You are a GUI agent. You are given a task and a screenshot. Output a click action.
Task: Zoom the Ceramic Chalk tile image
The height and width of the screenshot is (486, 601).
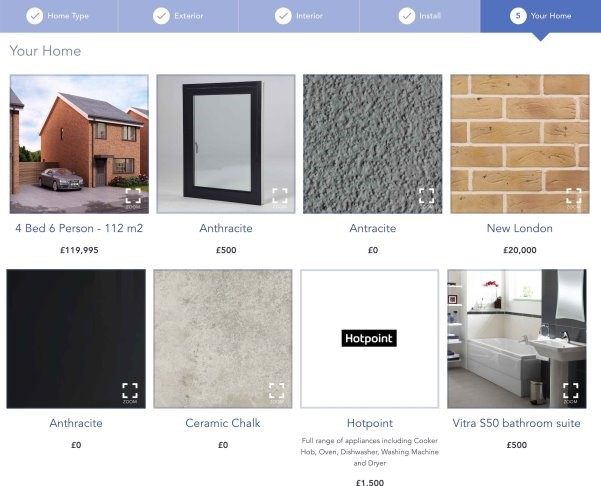pos(277,393)
